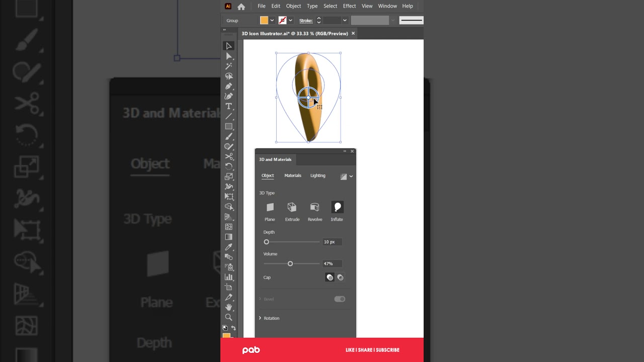Image resolution: width=644 pixels, height=362 pixels.
Task: Select the Blend tool
Action: pyautogui.click(x=229, y=257)
